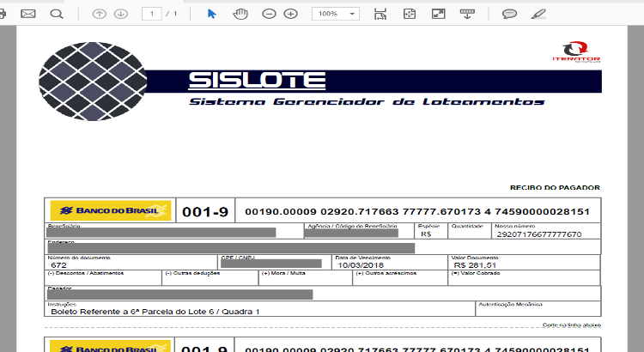Image resolution: width=644 pixels, height=352 pixels.
Task: Send the file by email envelope icon
Action: (28, 14)
